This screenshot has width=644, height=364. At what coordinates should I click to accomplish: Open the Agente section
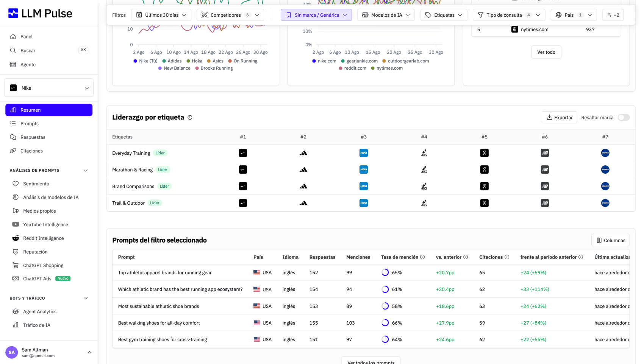49,65
